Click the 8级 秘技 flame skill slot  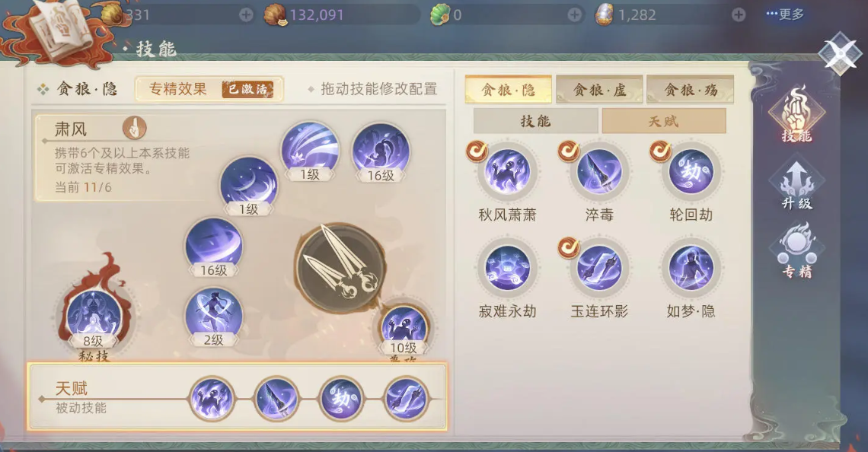pos(94,315)
